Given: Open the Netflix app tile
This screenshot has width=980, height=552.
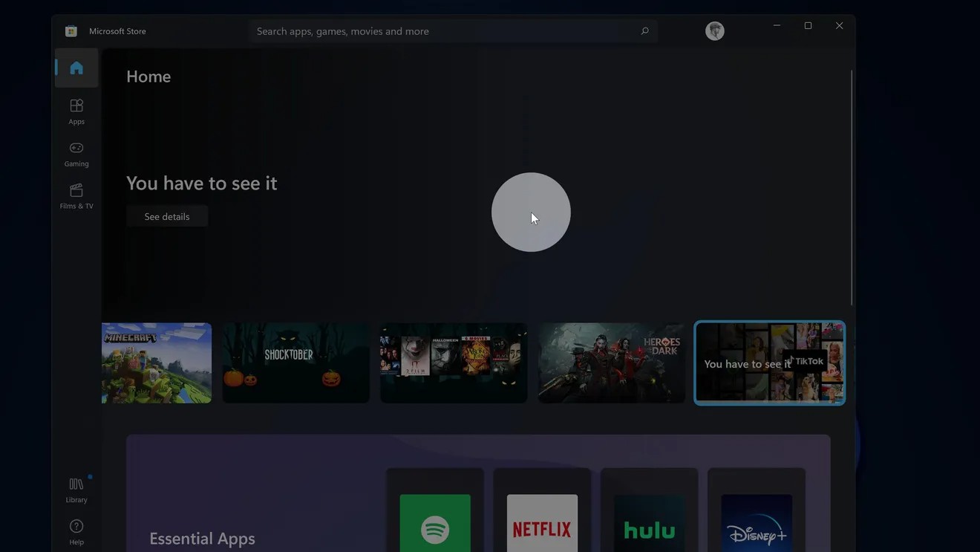Looking at the screenshot, I should point(542,510).
